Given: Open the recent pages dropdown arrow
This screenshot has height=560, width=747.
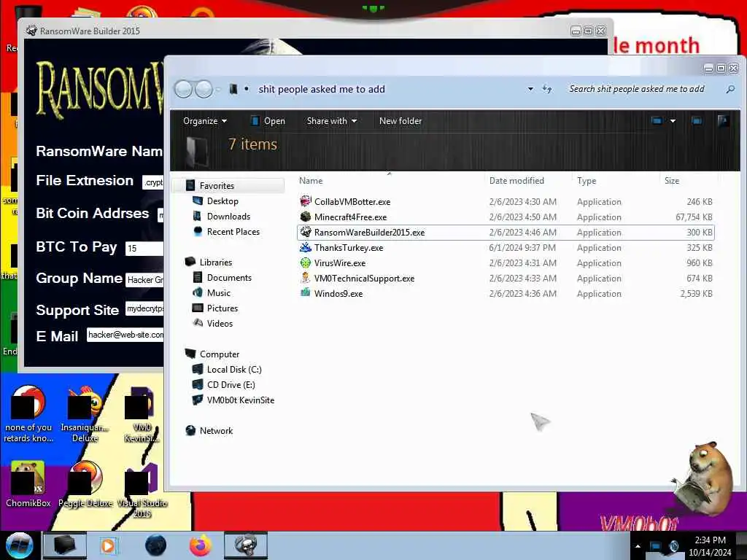Looking at the screenshot, I should (x=218, y=89).
